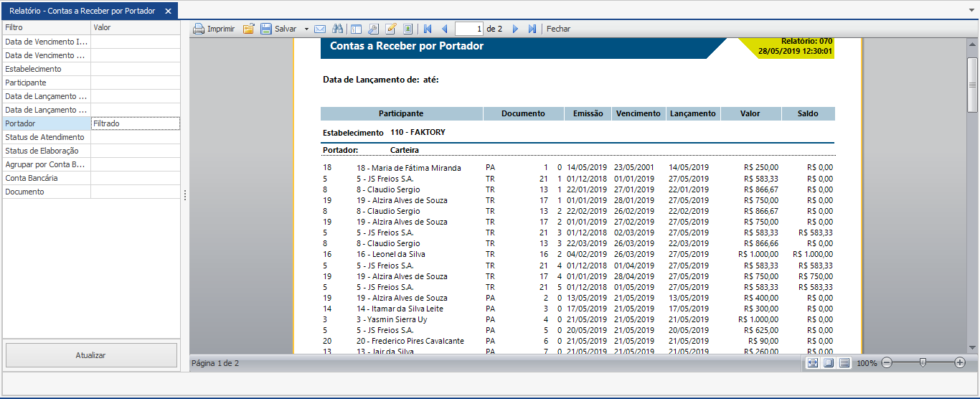Click Fechar in the report toolbar

click(x=558, y=29)
